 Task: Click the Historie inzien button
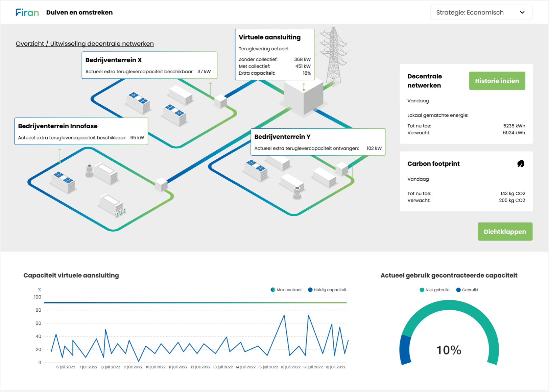tap(497, 81)
